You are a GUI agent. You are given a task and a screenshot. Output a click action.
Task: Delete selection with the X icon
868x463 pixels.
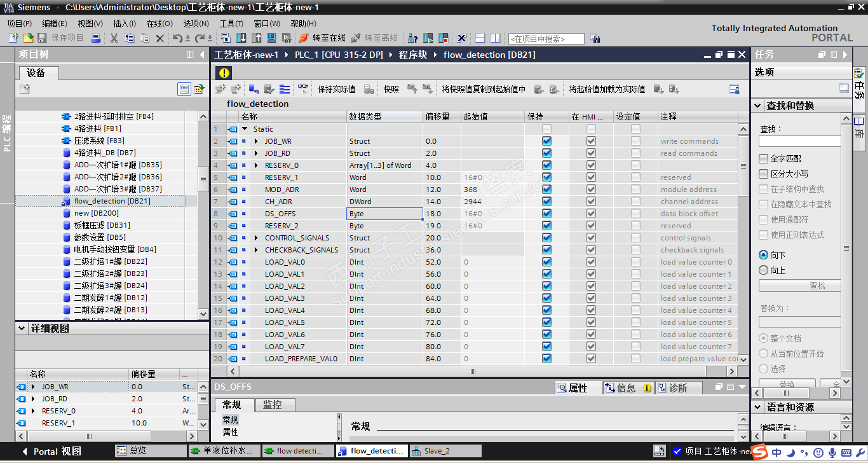click(x=160, y=38)
